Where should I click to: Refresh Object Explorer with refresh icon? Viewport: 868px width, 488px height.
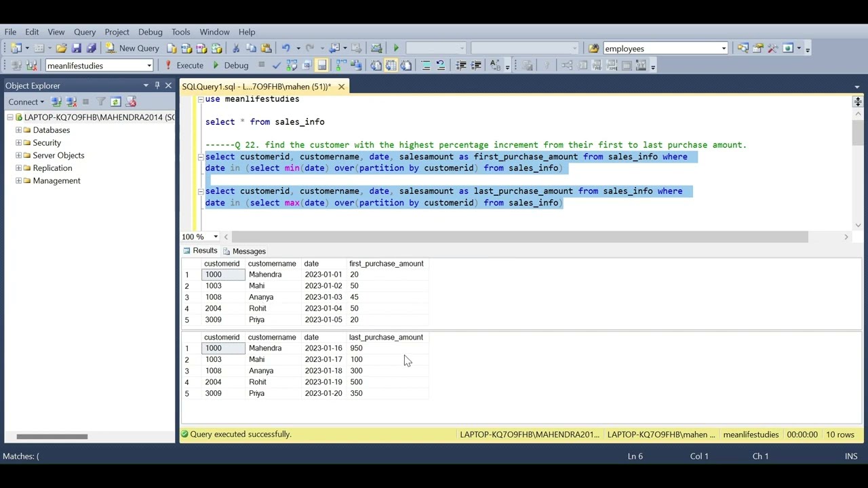[115, 102]
